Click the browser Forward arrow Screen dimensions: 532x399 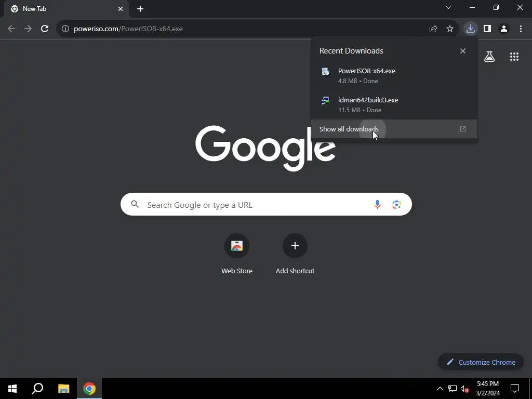click(28, 29)
